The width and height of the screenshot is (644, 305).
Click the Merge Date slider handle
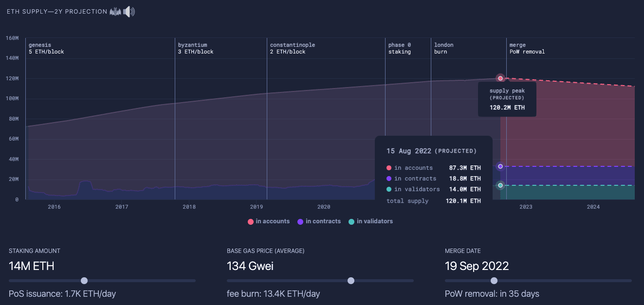point(494,281)
